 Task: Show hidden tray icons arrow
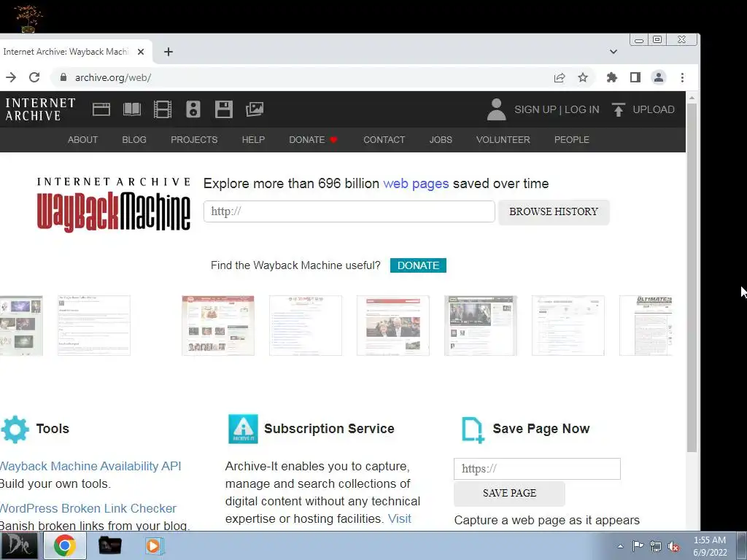point(620,546)
